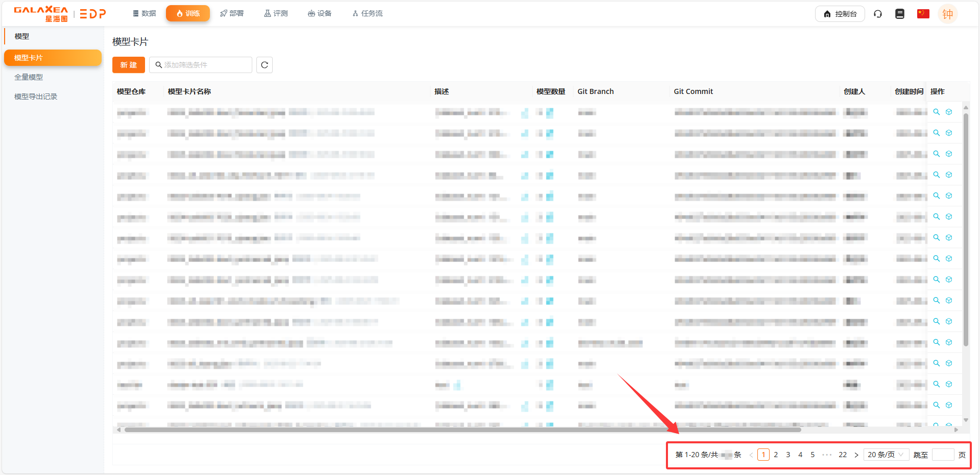The height and width of the screenshot is (475, 980).
Task: Click the orange 新建 button
Action: (129, 65)
